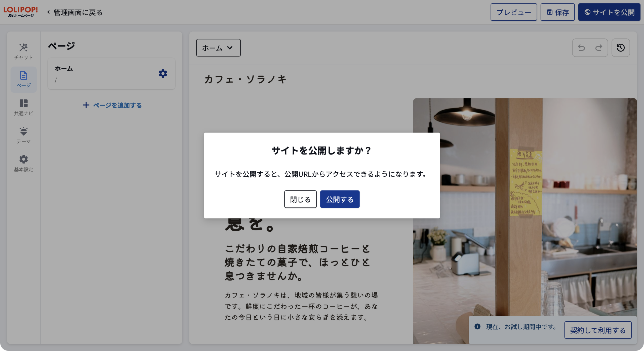The height and width of the screenshot is (351, 644).
Task: Click 契約して利用する button
Action: tap(598, 330)
